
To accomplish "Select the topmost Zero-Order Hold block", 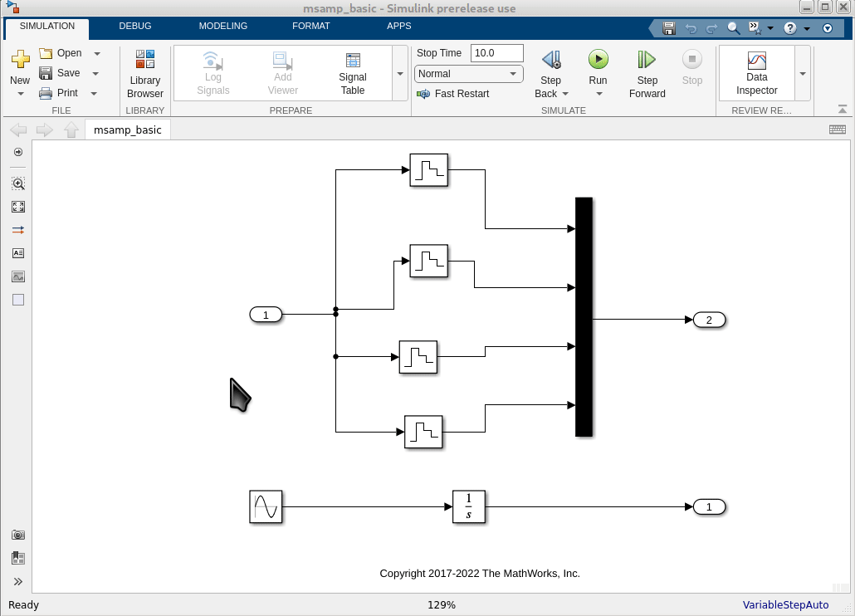I will pyautogui.click(x=428, y=170).
